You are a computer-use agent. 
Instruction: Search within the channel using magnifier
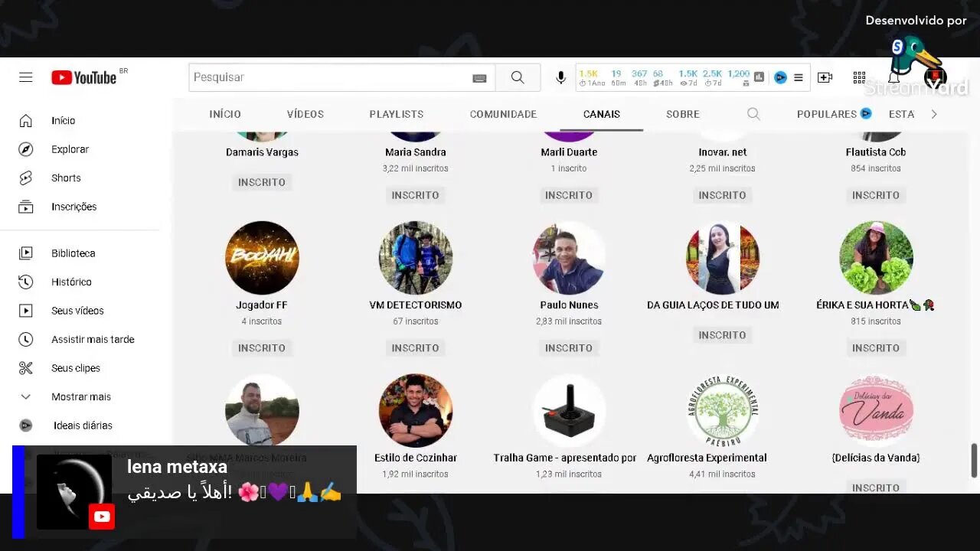click(753, 114)
